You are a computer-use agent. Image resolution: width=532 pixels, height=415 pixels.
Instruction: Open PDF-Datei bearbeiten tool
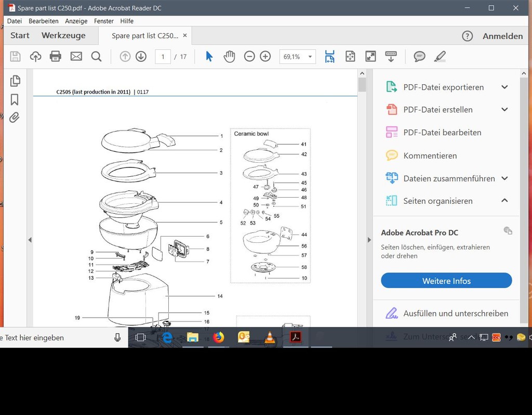(442, 133)
